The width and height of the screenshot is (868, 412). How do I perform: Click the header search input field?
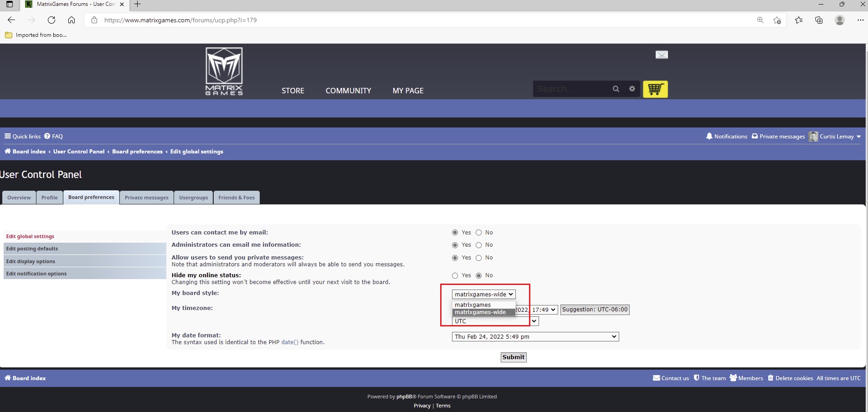(x=571, y=89)
